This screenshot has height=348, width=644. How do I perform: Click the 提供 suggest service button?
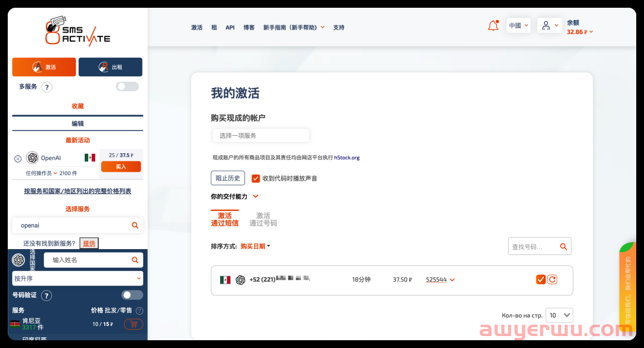(89, 243)
